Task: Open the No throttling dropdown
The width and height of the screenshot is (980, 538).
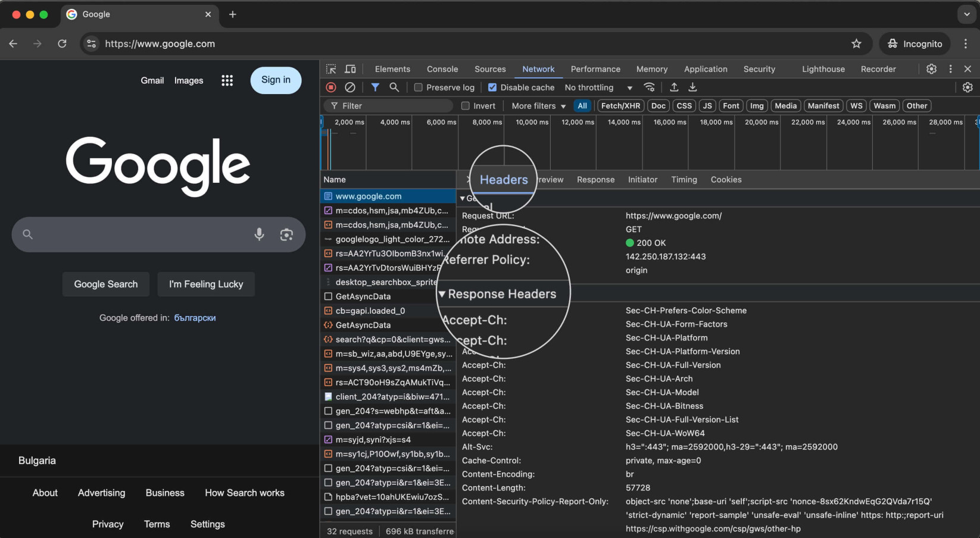Action: 598,87
